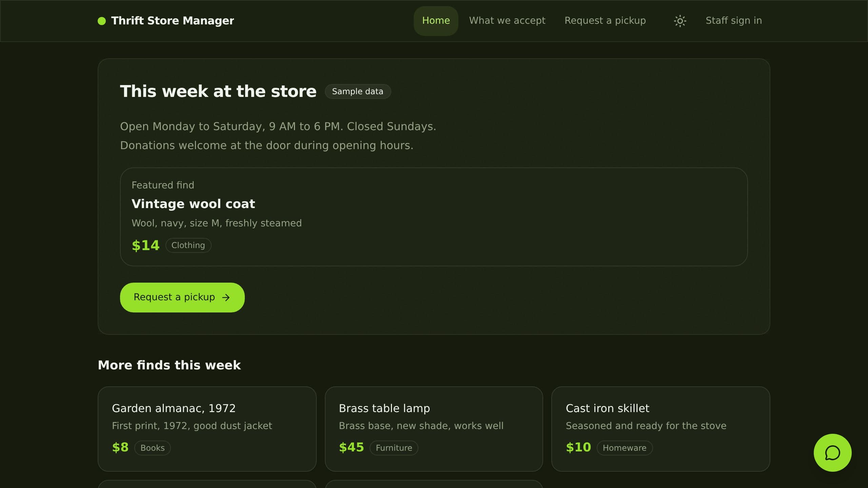Open the Cast iron skillet card
The width and height of the screenshot is (868, 488).
pos(660,429)
